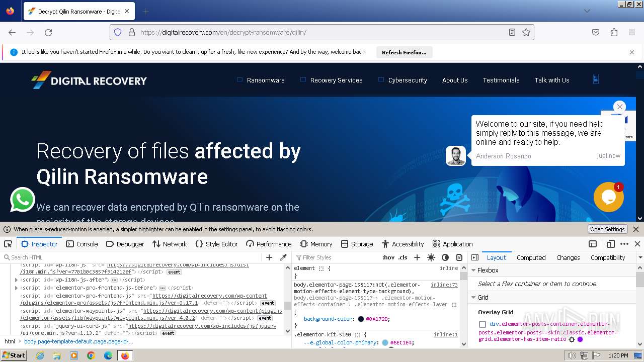Viewport: 644px width, 362px height.
Task: Open the #6EC1E4 primary color swatch
Action: (385, 342)
